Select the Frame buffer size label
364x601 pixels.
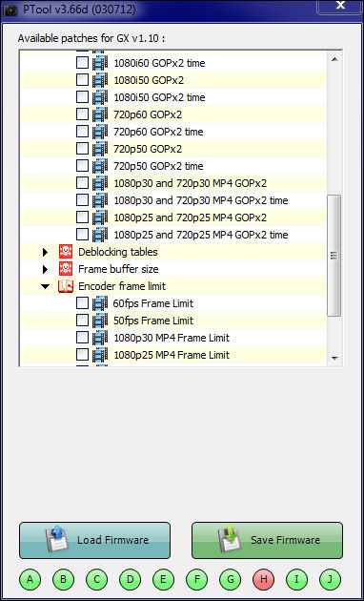coord(118,269)
